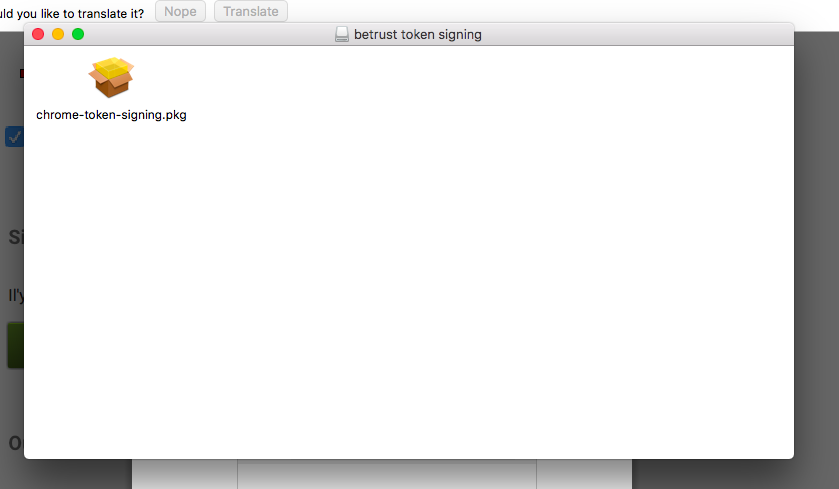Click the Translate button in the translate bar
Screen dimensions: 839x489
[251, 11]
